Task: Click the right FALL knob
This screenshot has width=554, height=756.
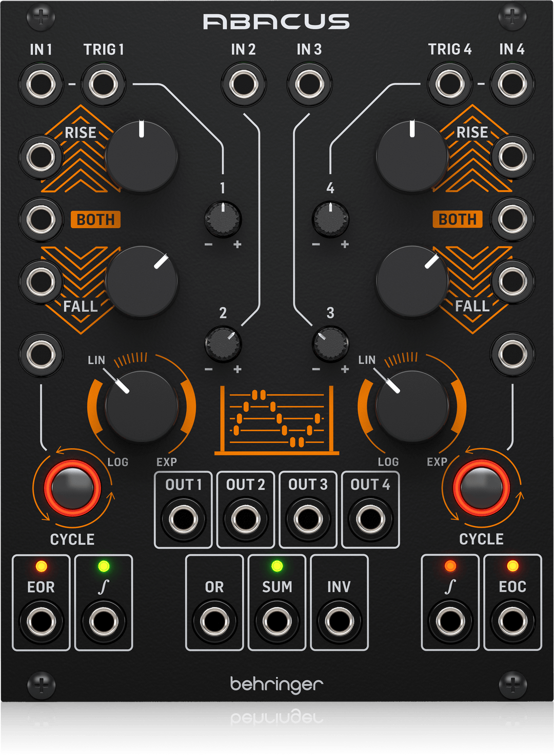Action: pos(412,282)
